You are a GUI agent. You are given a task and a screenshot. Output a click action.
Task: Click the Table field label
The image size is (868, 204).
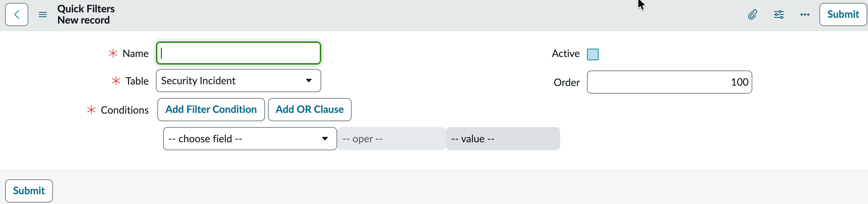pyautogui.click(x=137, y=81)
